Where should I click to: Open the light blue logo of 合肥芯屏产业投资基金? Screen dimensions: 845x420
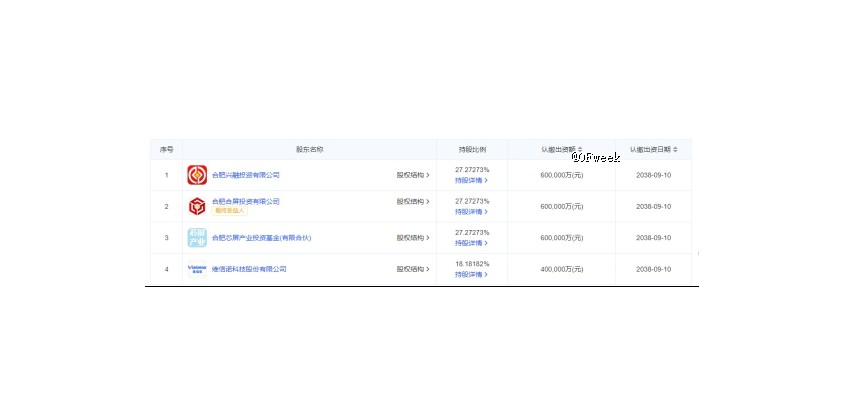[197, 238]
